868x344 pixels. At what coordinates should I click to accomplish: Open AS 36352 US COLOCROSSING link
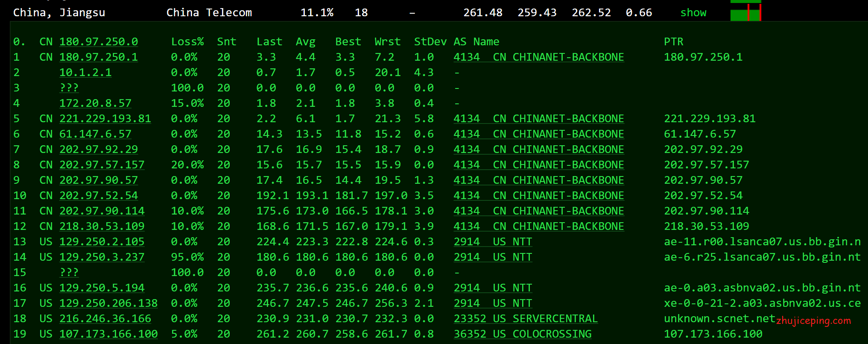pyautogui.click(x=523, y=334)
